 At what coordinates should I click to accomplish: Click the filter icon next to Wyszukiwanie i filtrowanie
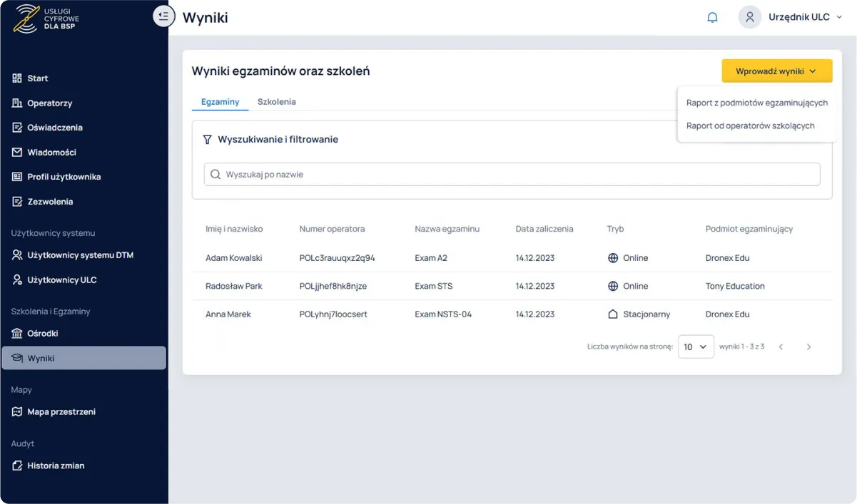(x=207, y=138)
